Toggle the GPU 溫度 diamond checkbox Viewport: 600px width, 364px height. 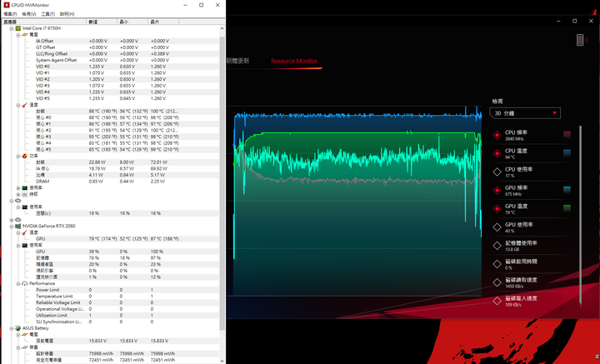pos(497,209)
